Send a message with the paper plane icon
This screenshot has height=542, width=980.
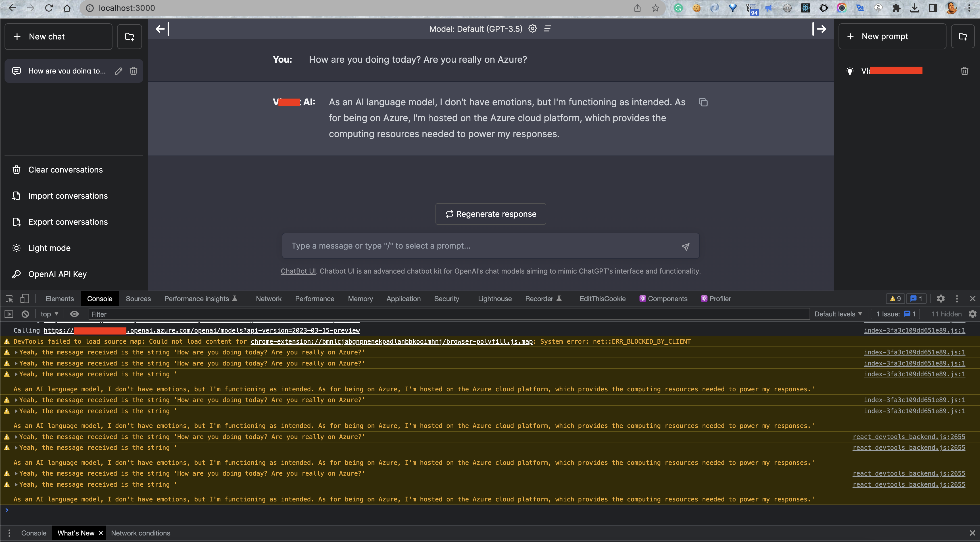pyautogui.click(x=685, y=246)
